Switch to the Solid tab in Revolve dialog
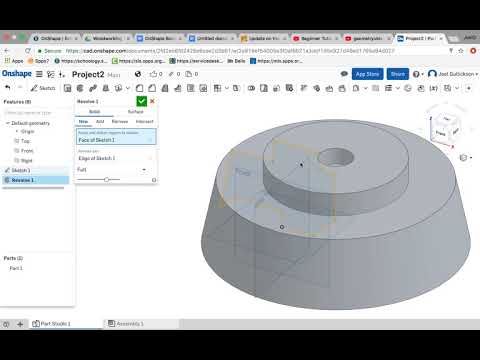 [x=95, y=112]
